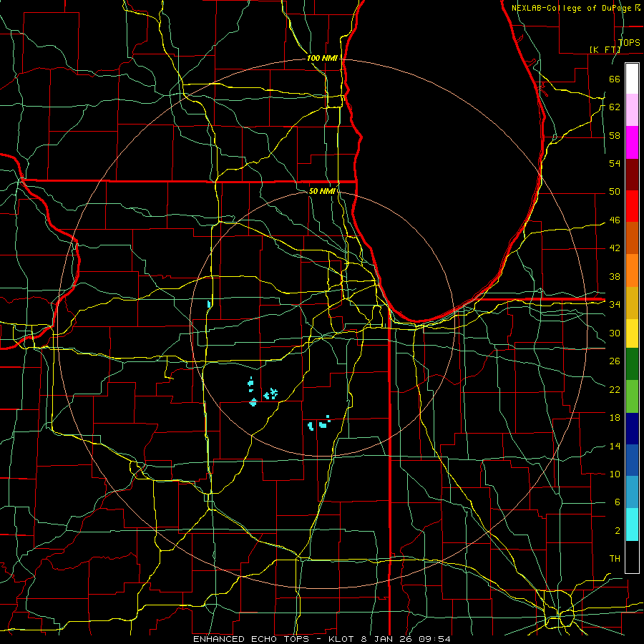644x644 pixels.
Task: Click the white 66 kft legend swatch
Action: coord(632,79)
